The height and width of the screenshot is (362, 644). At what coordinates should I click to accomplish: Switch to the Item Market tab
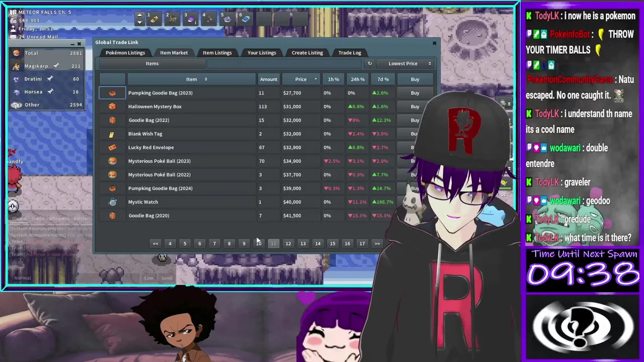click(x=174, y=53)
